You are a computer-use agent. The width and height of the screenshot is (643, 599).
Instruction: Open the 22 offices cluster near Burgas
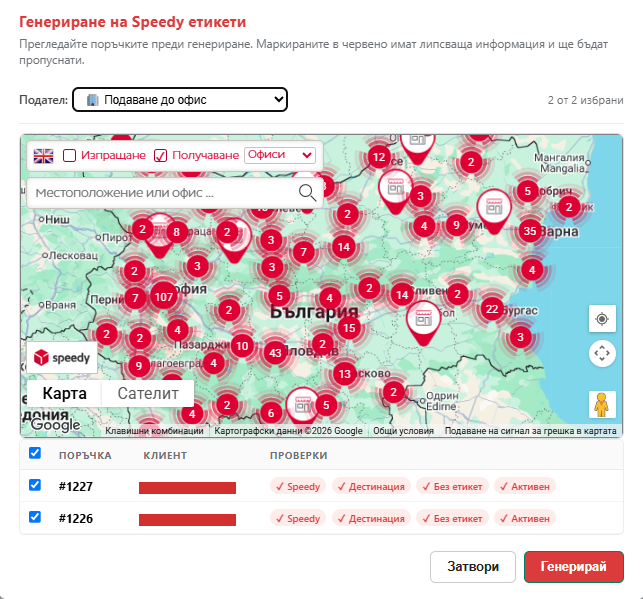492,309
